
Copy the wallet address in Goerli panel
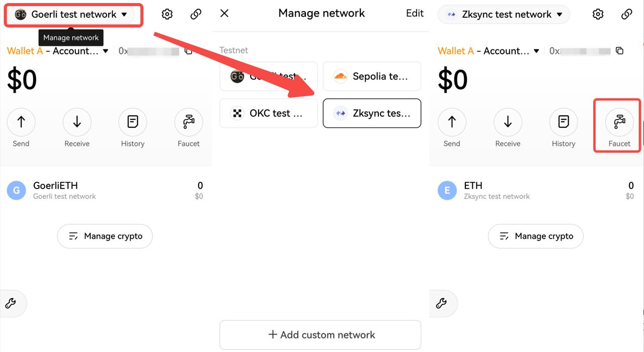click(189, 51)
